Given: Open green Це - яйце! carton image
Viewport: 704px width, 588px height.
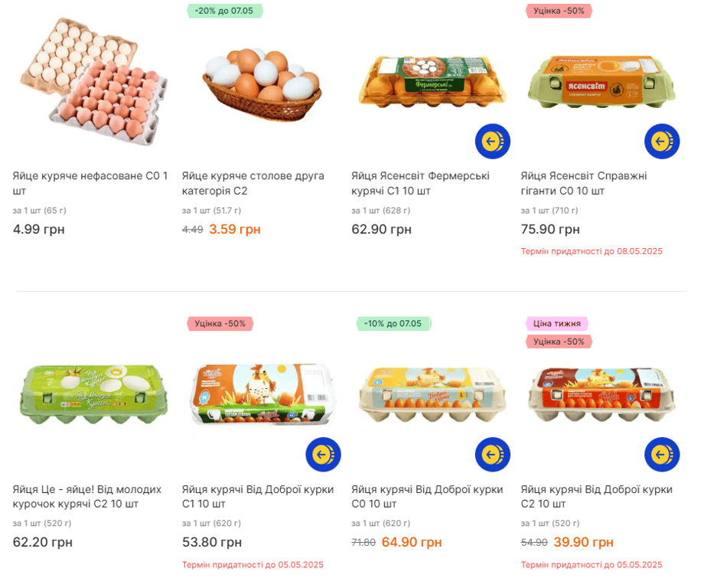Looking at the screenshot, I should click(92, 394).
